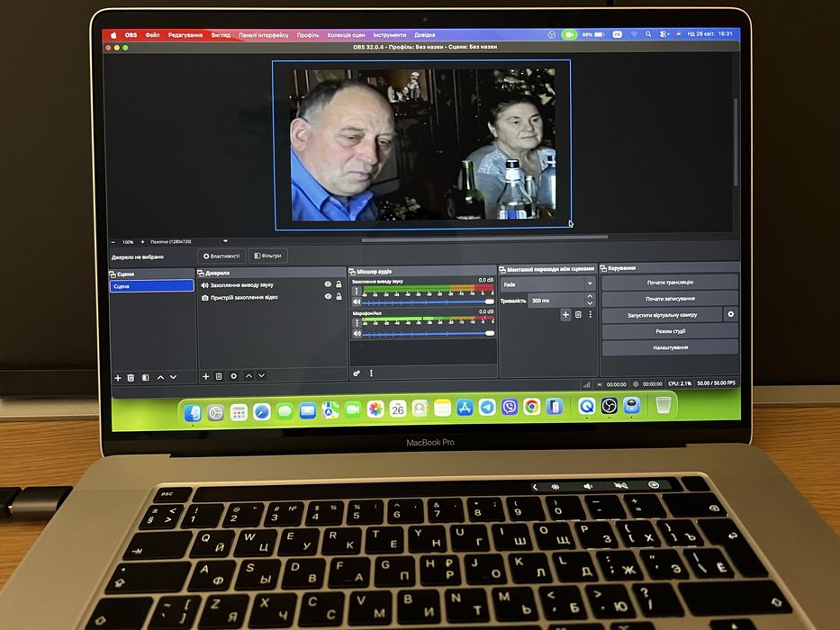This screenshot has width=840, height=630.
Task: Increase transition duration with up arrow
Action: pos(590,296)
